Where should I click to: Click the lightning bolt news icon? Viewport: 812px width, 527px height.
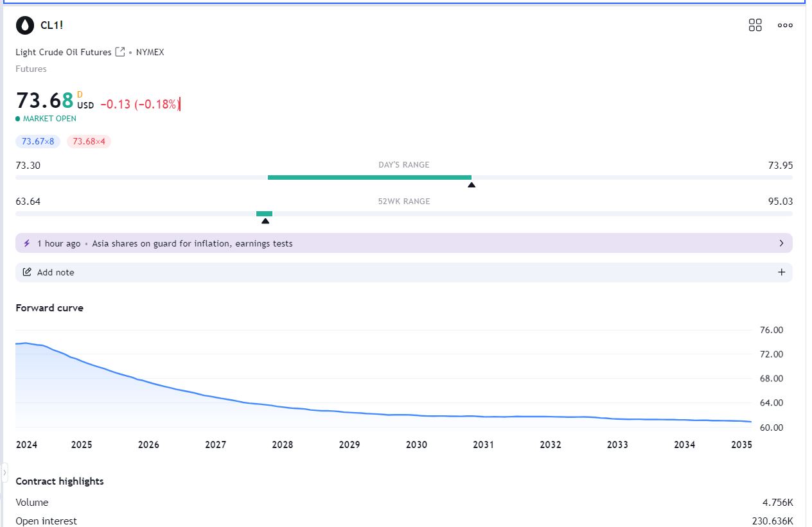(x=27, y=243)
